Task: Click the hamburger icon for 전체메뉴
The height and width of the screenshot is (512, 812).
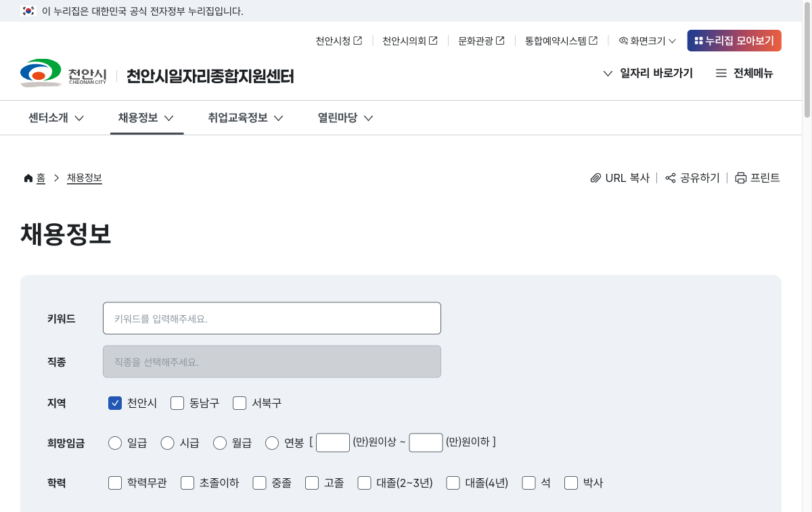Action: click(721, 73)
